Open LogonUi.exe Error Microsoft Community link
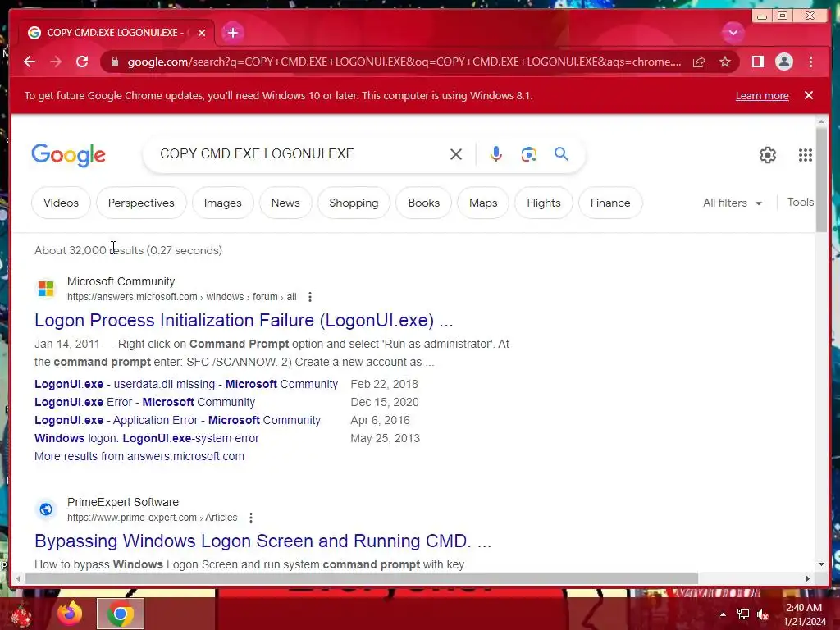The height and width of the screenshot is (630, 840). 144,402
